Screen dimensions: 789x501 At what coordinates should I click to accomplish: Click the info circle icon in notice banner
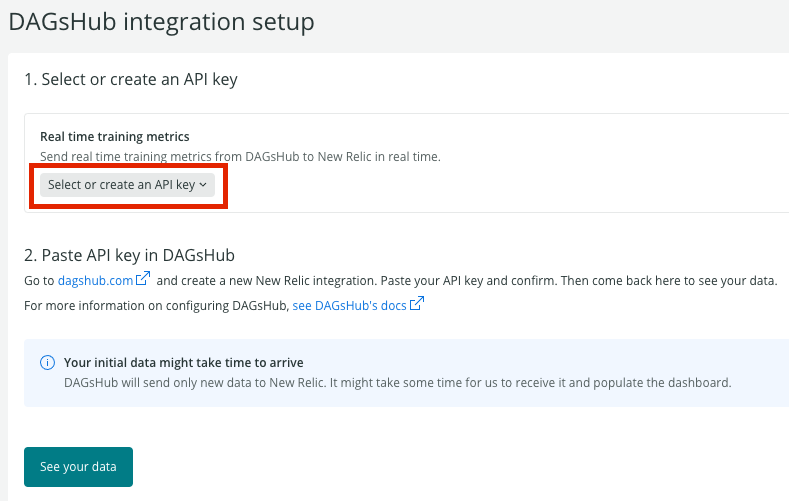click(x=47, y=363)
